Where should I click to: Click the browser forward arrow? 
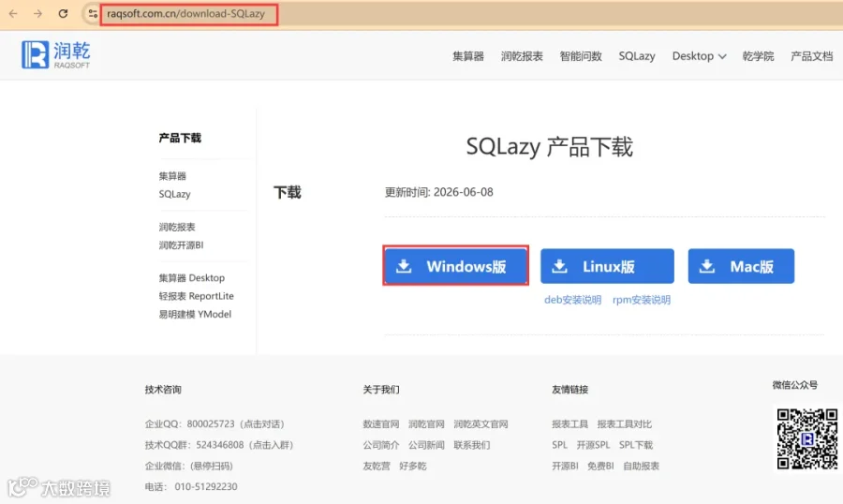pyautogui.click(x=37, y=13)
